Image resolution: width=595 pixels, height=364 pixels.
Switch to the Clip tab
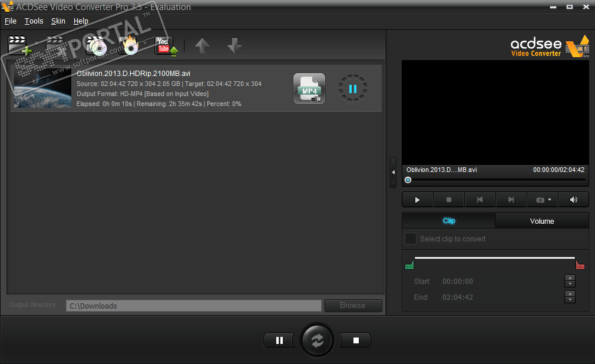pyautogui.click(x=448, y=221)
